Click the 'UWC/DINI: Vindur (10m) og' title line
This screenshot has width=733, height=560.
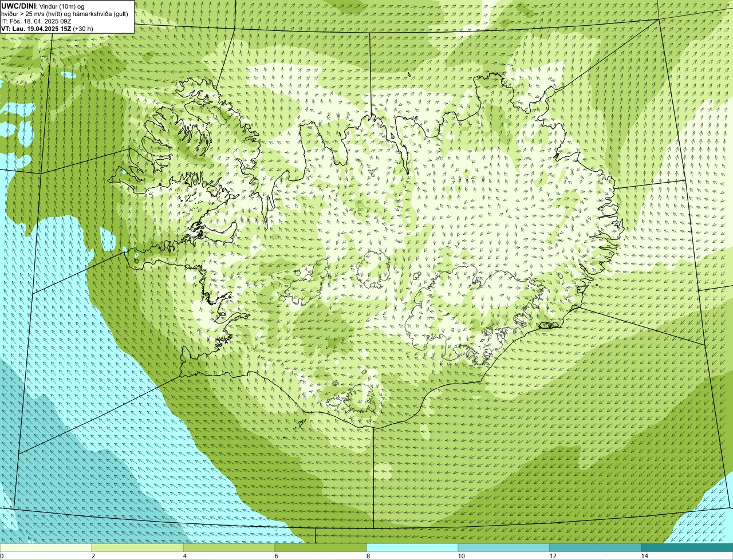point(43,6)
